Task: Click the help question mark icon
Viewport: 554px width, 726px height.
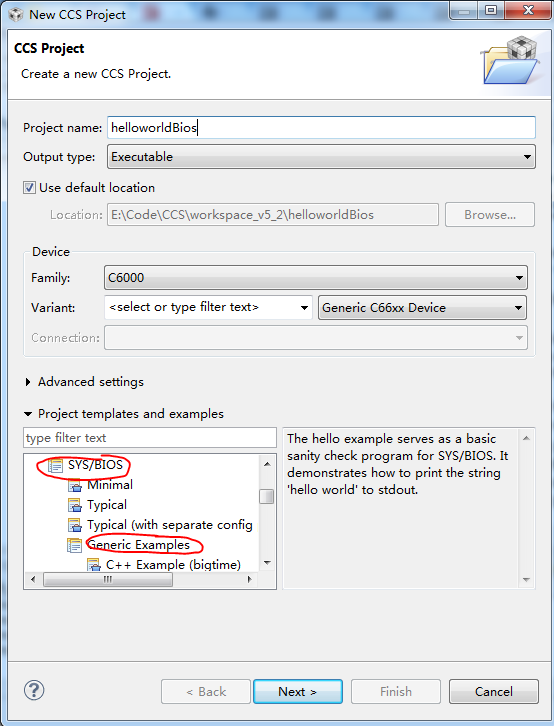Action: (x=34, y=690)
